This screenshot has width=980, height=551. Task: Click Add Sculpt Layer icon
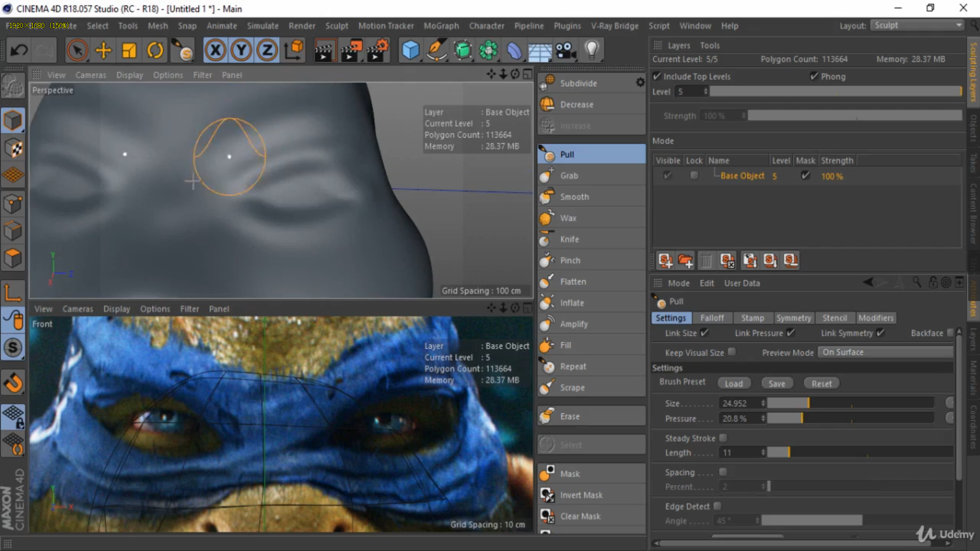(665, 261)
